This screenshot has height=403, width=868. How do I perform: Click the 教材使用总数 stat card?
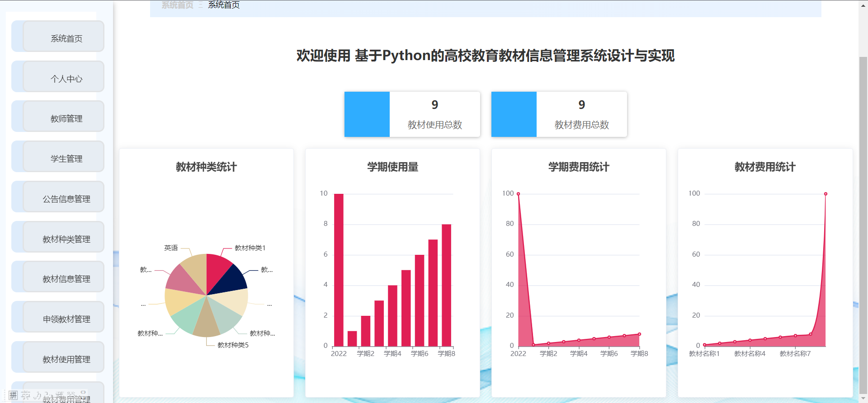[x=412, y=114]
